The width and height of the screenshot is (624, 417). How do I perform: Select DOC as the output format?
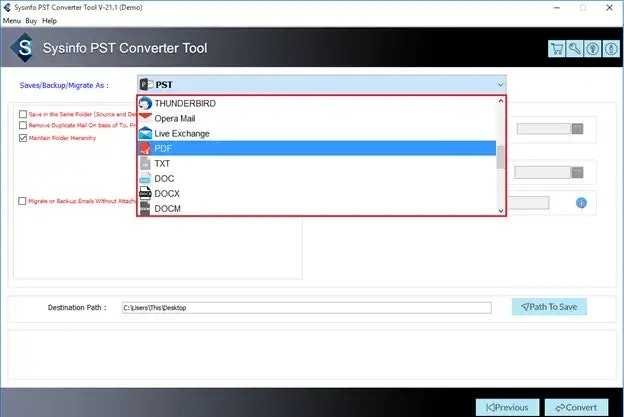pos(317,178)
